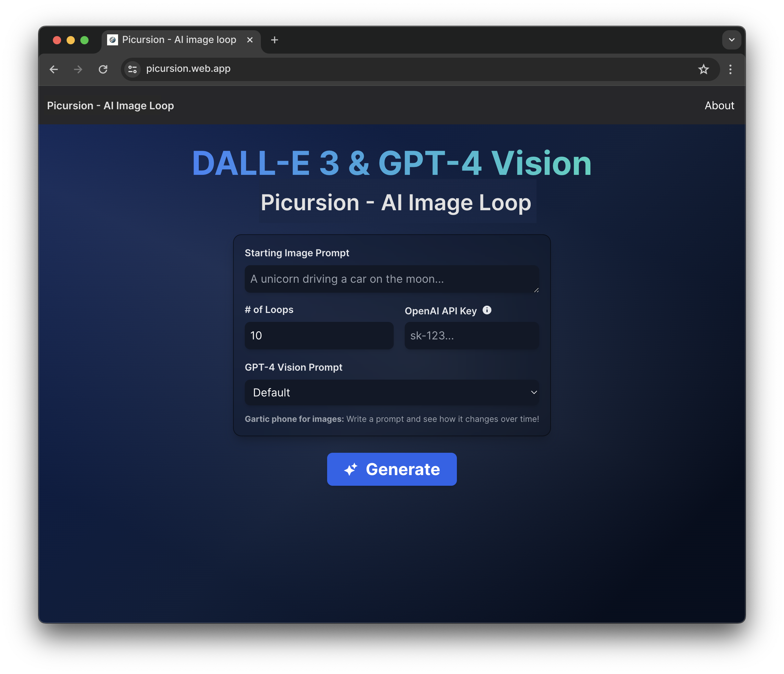This screenshot has width=784, height=674.
Task: Reload the Picursion page
Action: 103,69
